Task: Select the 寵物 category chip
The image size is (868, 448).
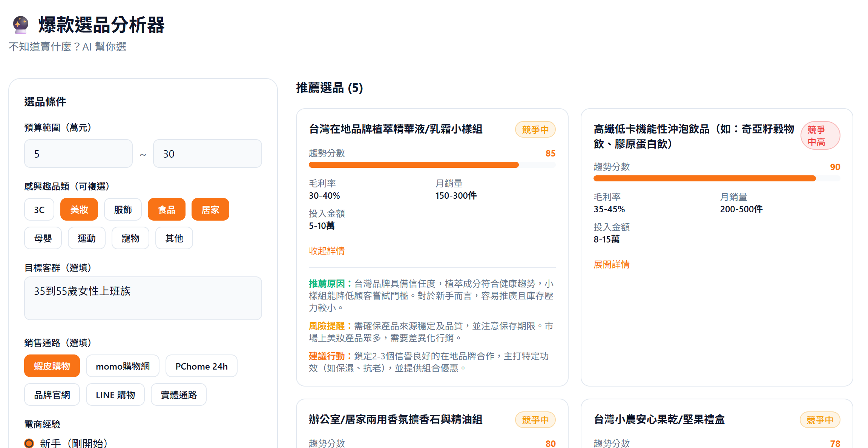Action: click(130, 238)
